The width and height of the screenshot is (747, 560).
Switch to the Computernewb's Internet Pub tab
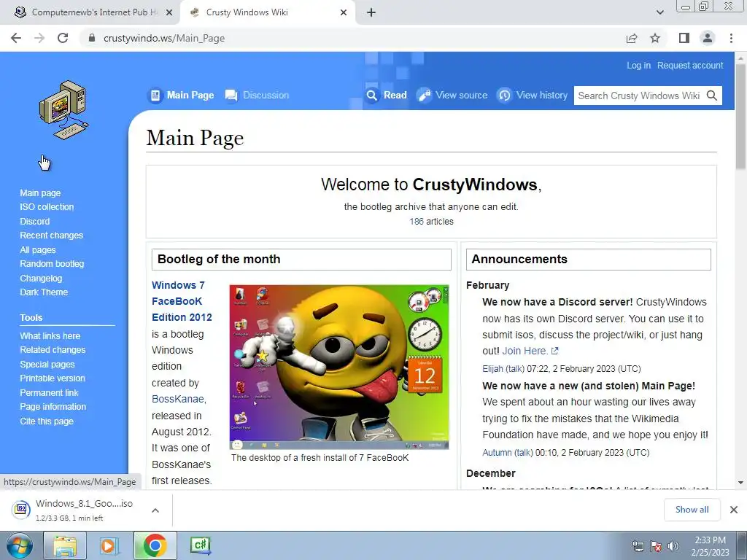tap(90, 12)
